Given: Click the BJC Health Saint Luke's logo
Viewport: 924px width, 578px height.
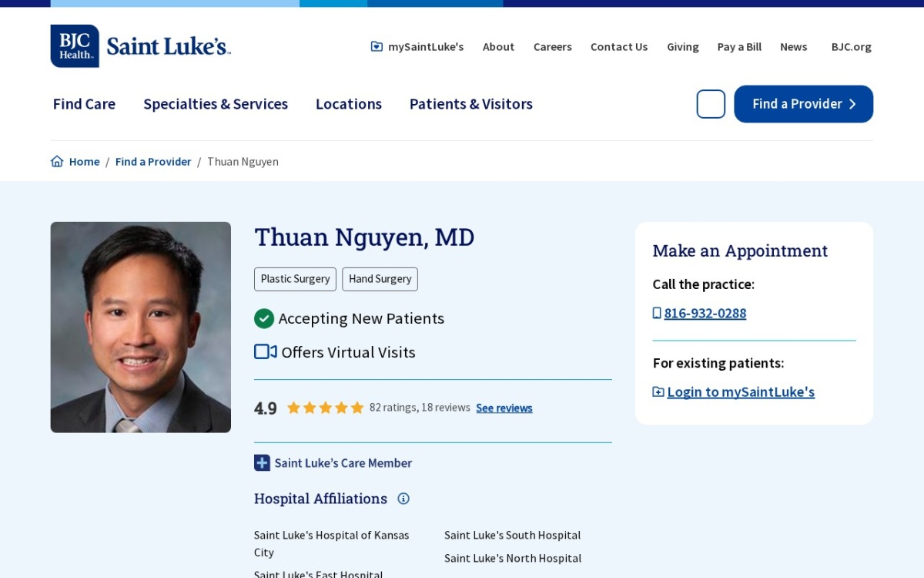Looking at the screenshot, I should (x=141, y=46).
